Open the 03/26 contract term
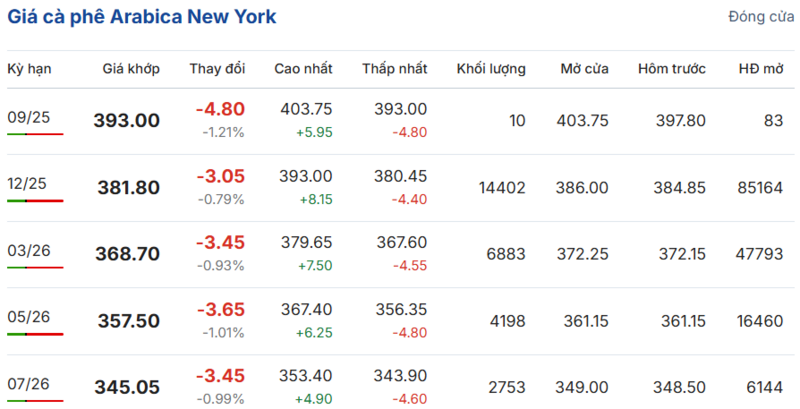The width and height of the screenshot is (800, 409). point(29,250)
